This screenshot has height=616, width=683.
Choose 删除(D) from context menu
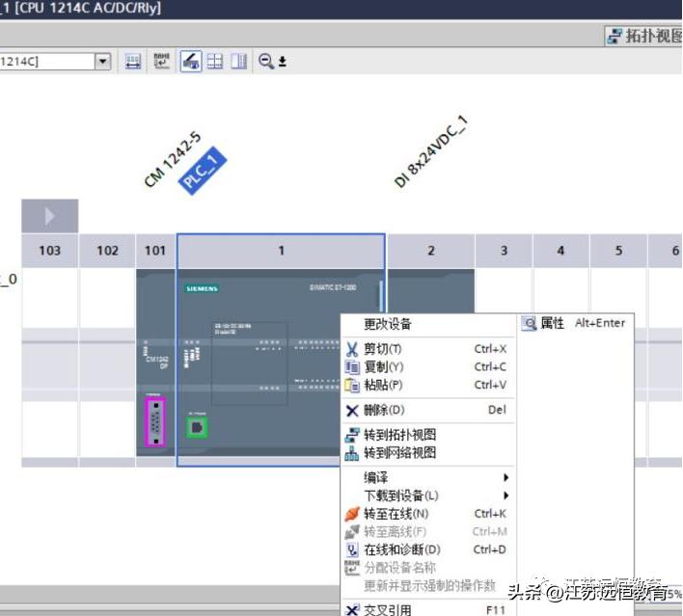[x=426, y=410]
